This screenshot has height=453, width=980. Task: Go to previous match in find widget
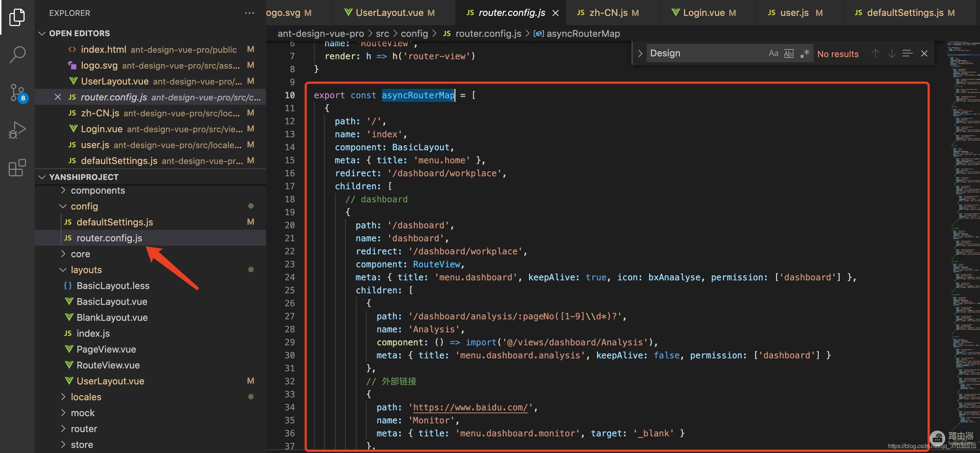[x=875, y=53]
